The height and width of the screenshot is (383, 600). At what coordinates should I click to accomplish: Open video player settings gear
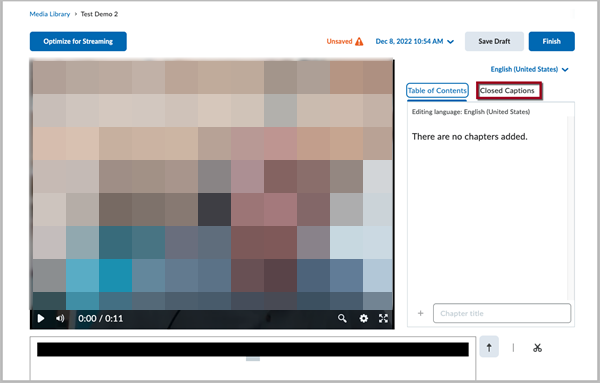364,318
